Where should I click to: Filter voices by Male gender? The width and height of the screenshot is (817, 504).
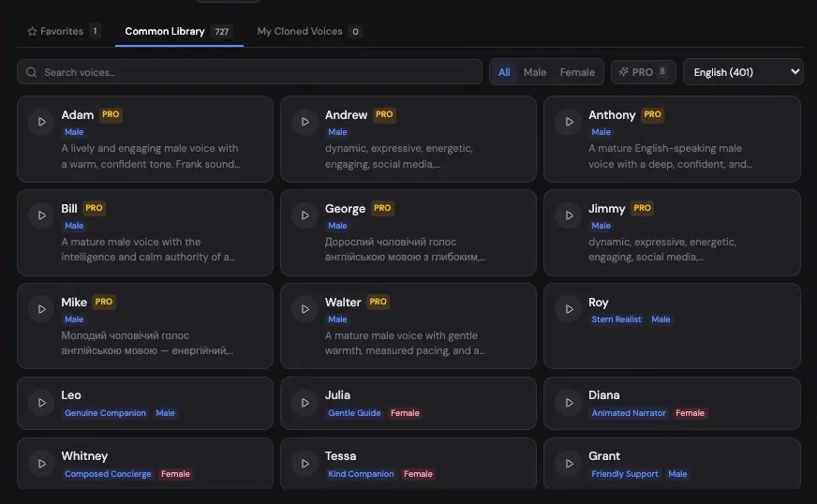point(535,72)
